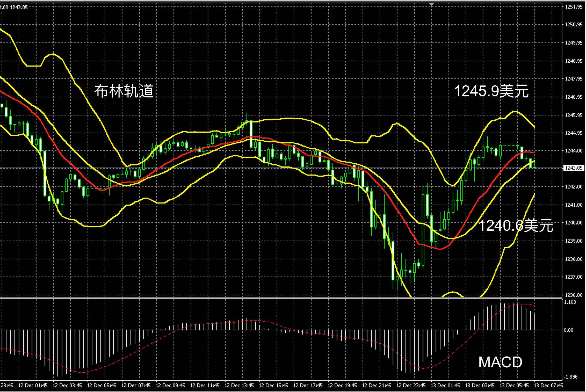Click the 1240.00 price scale label
The height and width of the screenshot is (392, 586).
pyautogui.click(x=574, y=223)
